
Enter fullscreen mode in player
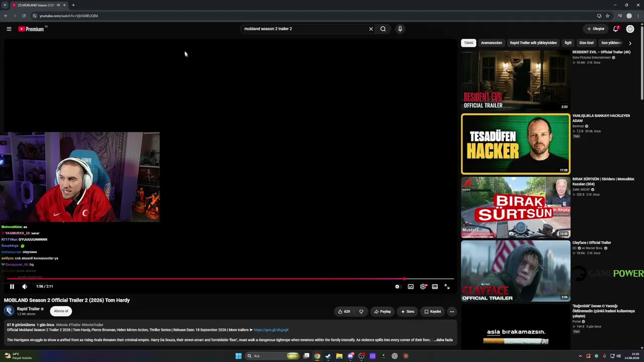tap(447, 287)
